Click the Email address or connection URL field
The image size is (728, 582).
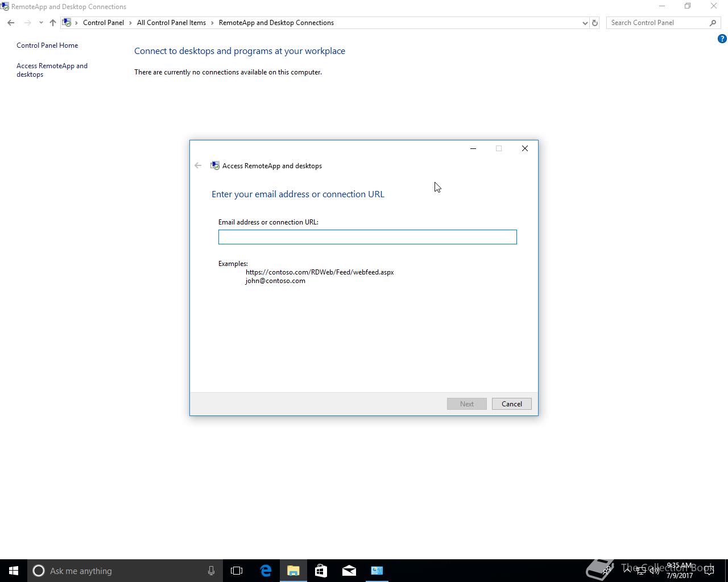coord(367,237)
